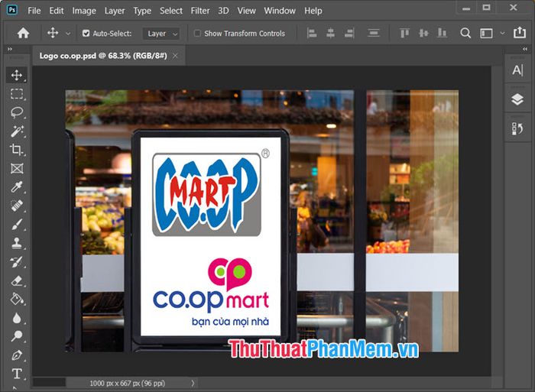Image resolution: width=535 pixels, height=392 pixels.
Task: Select the Crop tool
Action: tap(17, 150)
